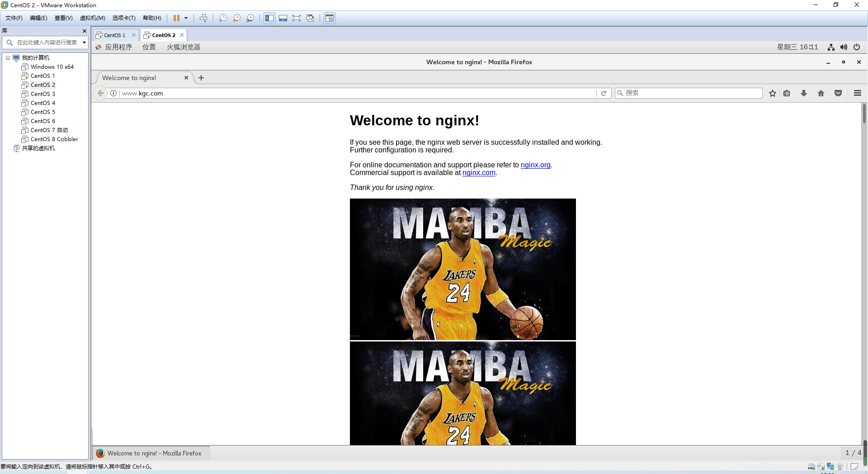This screenshot has height=474, width=868.
Task: Click the library search field
Action: point(45,43)
